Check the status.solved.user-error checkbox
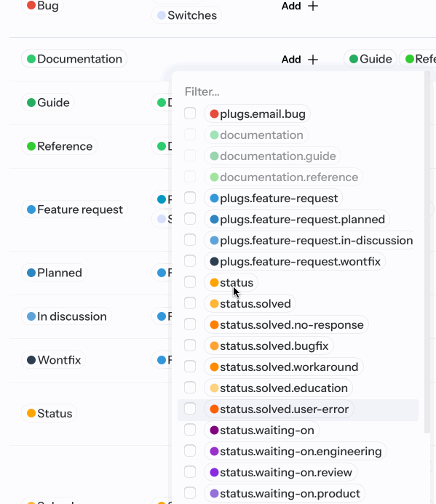The image size is (436, 504). (190, 409)
